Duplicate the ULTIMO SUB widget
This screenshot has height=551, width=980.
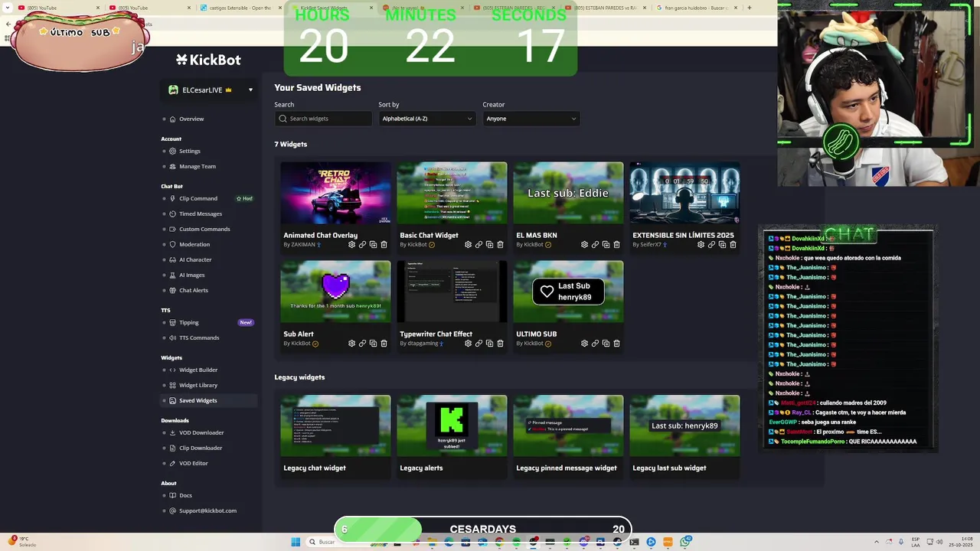606,344
